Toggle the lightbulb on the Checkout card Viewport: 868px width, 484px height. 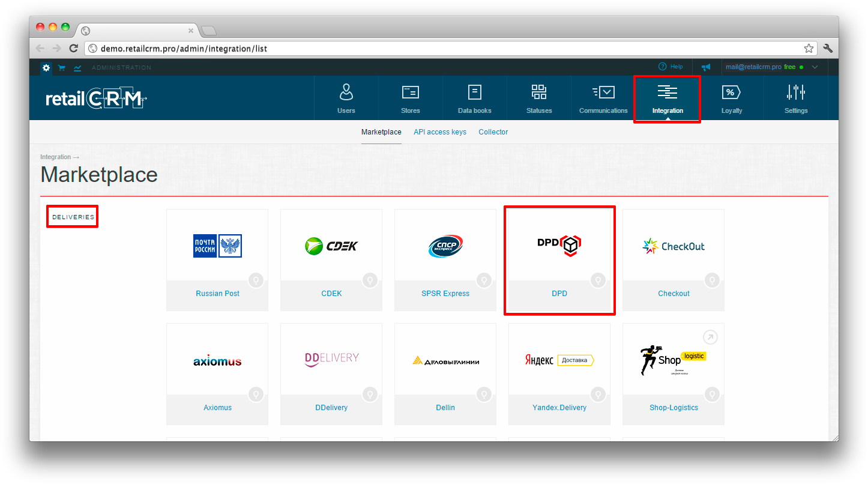[x=713, y=280]
